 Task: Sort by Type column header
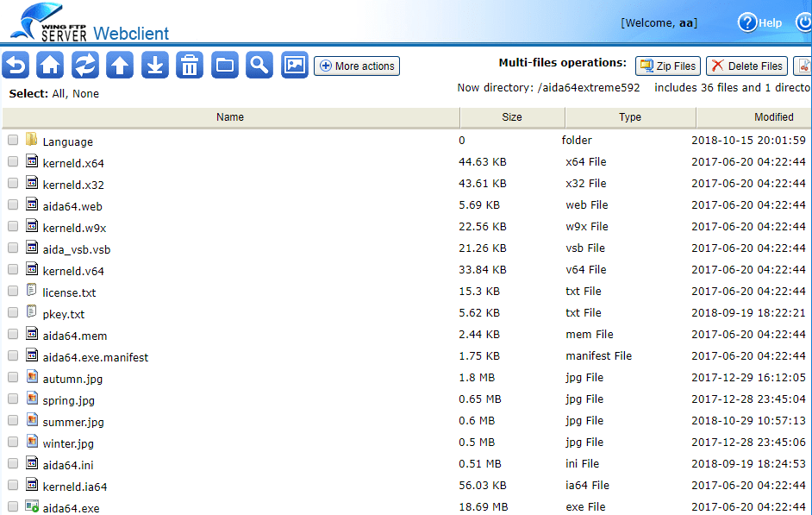coord(630,117)
